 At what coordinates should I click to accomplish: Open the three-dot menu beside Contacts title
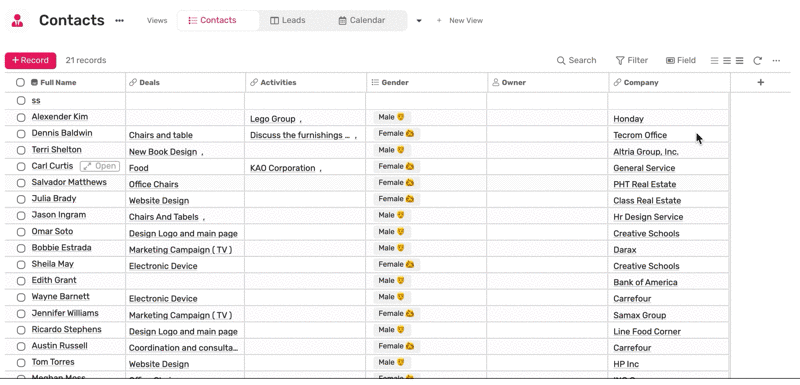[x=119, y=21]
